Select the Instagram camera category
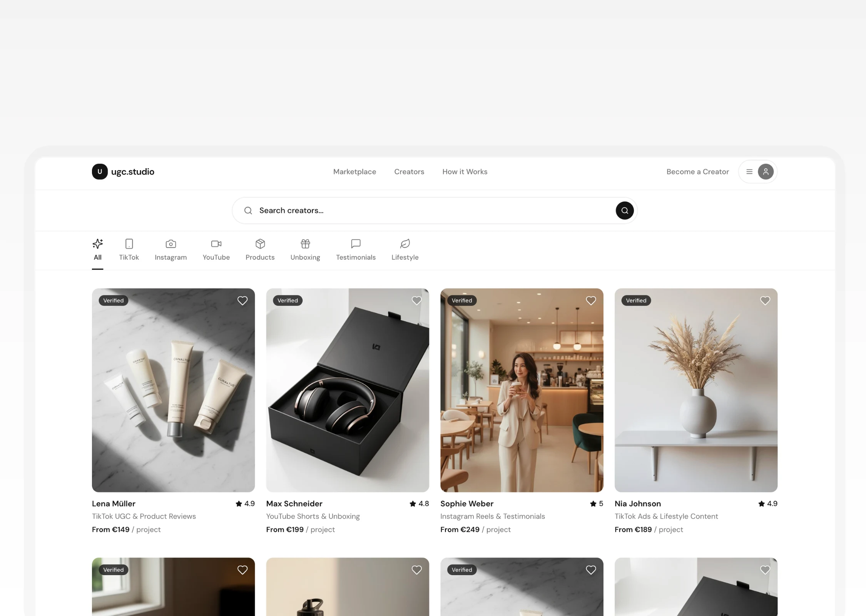 (171, 244)
